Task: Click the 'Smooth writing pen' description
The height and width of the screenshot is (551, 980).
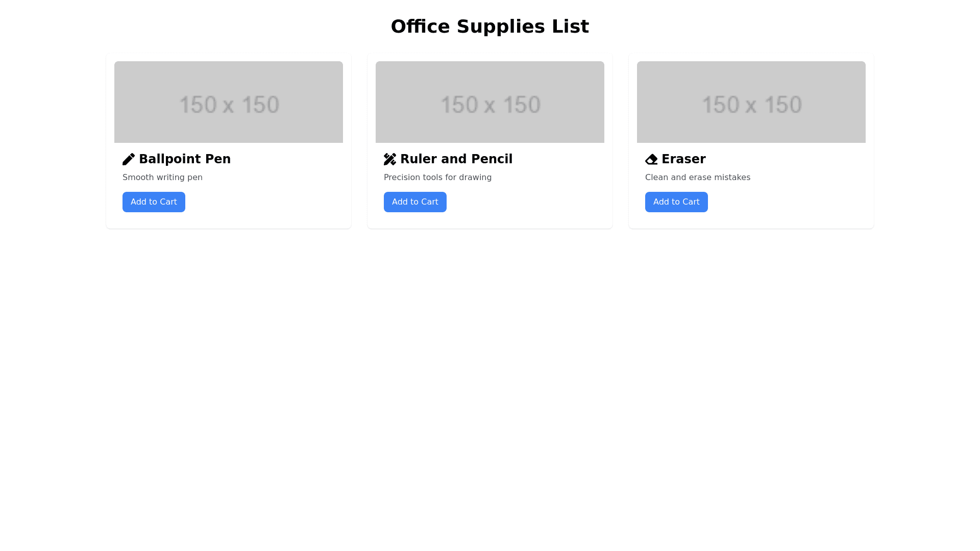Action: click(x=162, y=178)
